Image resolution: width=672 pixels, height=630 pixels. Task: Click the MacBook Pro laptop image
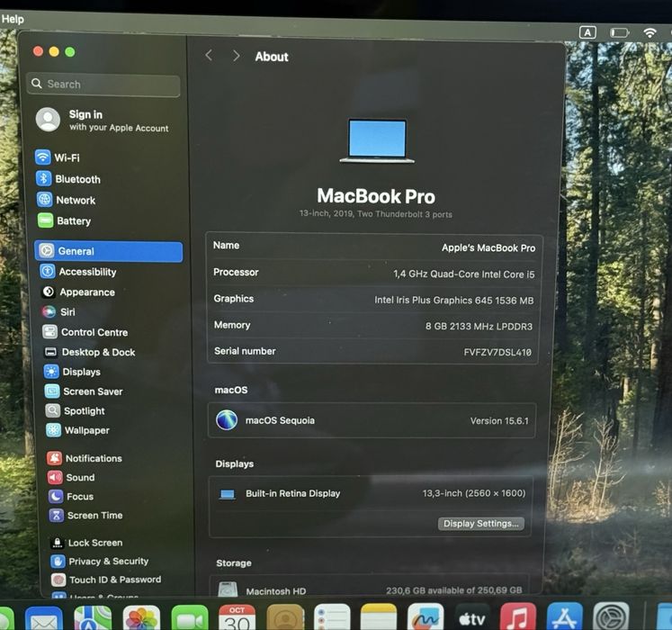377,140
